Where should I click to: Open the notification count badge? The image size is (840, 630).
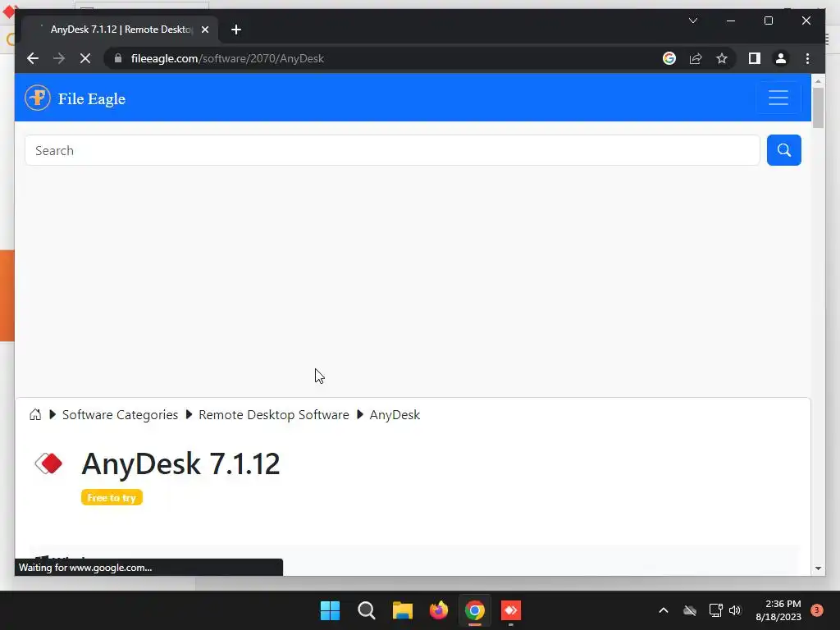817,610
